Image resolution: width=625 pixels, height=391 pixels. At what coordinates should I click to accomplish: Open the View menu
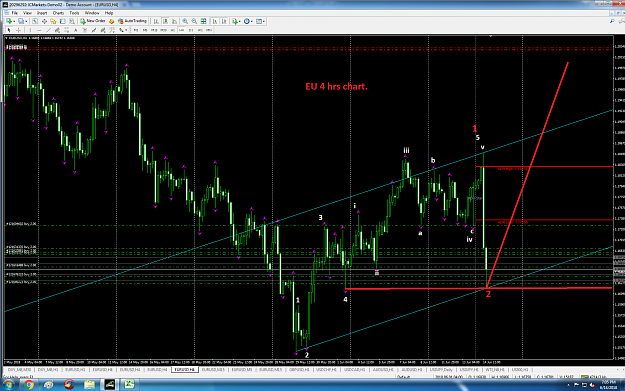coord(27,13)
